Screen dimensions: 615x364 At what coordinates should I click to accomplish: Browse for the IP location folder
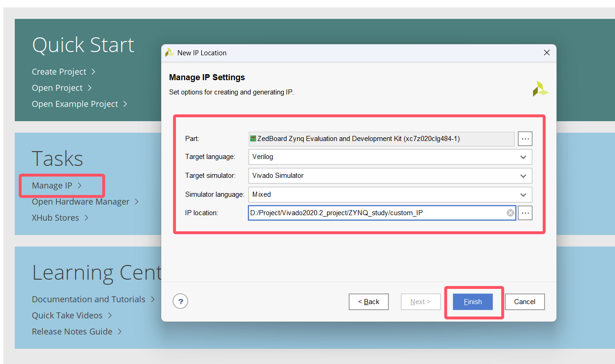pos(525,213)
